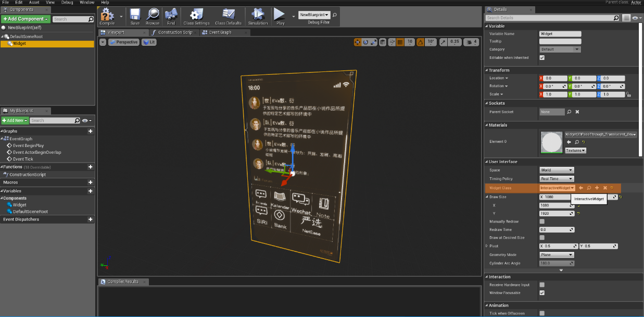
Task: Toggle grid snapping in the viewport
Action: [399, 42]
